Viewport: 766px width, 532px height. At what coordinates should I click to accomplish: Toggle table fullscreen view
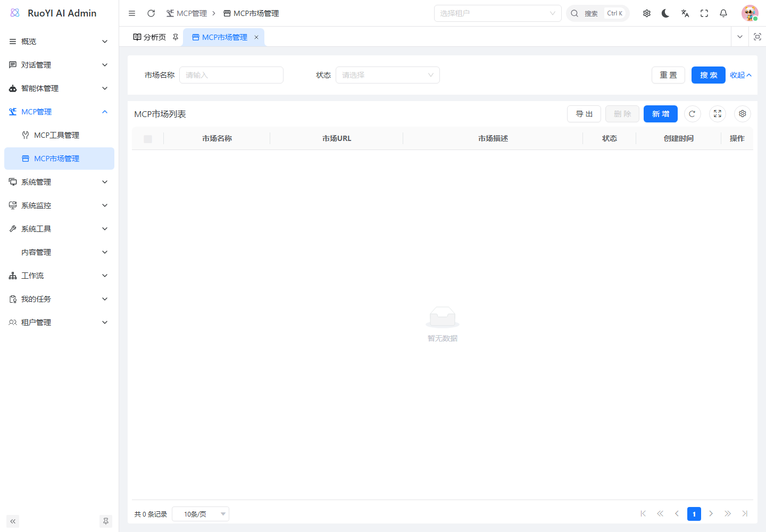[x=718, y=114]
